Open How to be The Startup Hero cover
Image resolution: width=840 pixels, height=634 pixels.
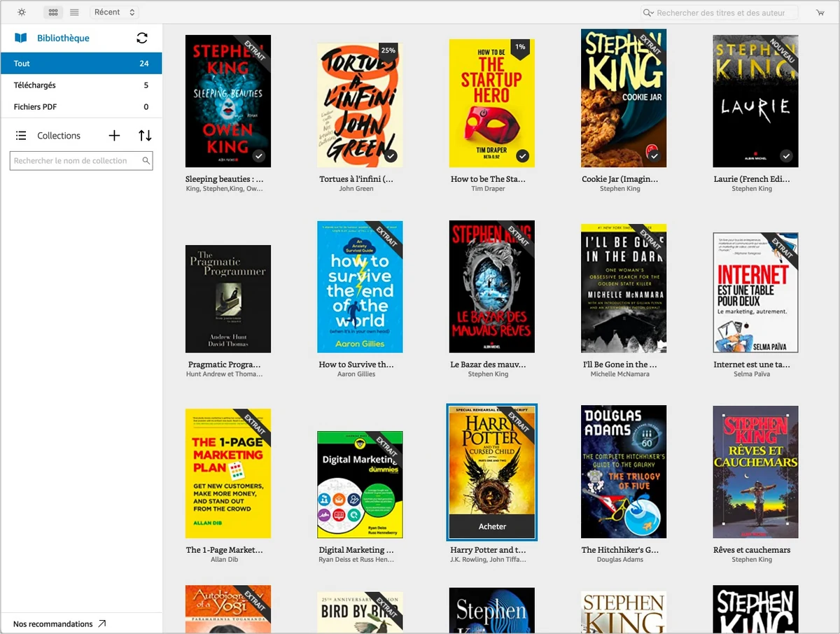tap(491, 103)
